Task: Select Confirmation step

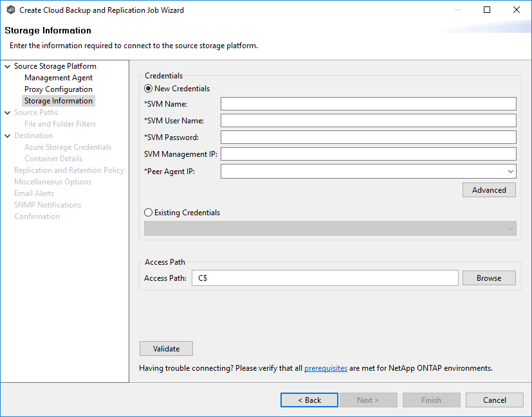Action: [x=37, y=217]
